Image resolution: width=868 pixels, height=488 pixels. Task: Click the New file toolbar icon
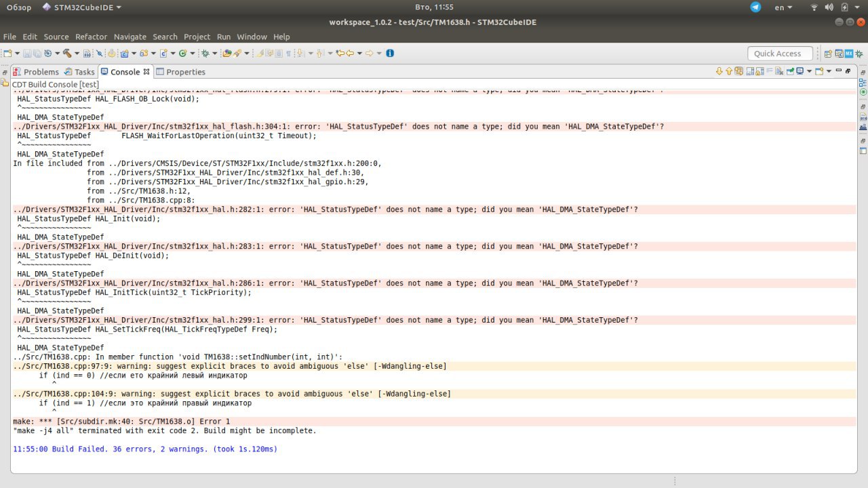tap(7, 54)
